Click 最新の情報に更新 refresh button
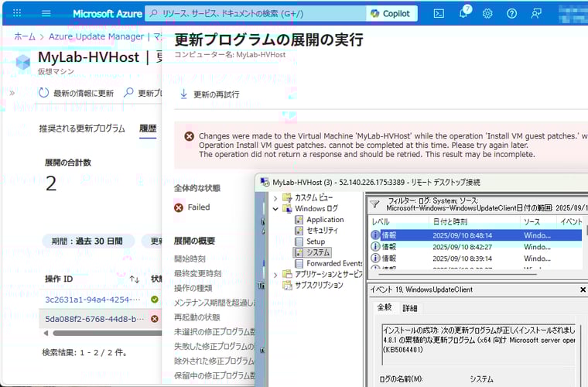Image resolution: width=588 pixels, height=387 pixels. [x=76, y=93]
